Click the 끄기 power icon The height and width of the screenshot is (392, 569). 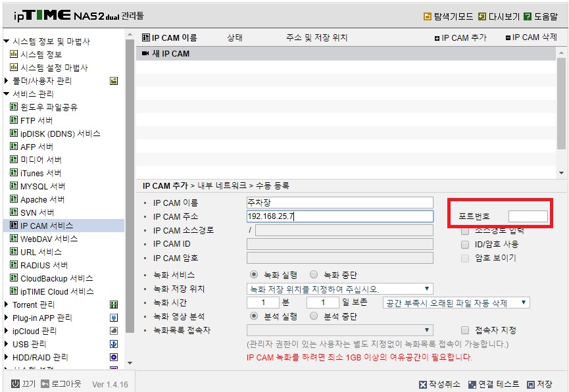point(15,383)
